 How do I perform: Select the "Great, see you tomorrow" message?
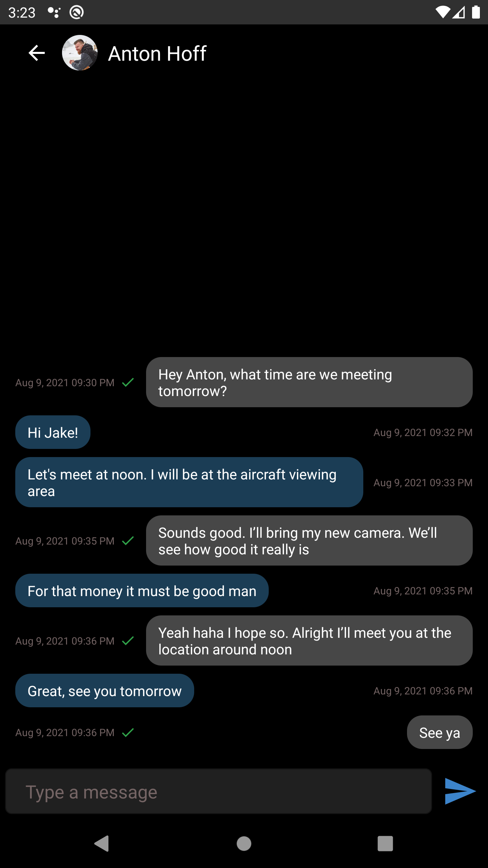(x=105, y=691)
